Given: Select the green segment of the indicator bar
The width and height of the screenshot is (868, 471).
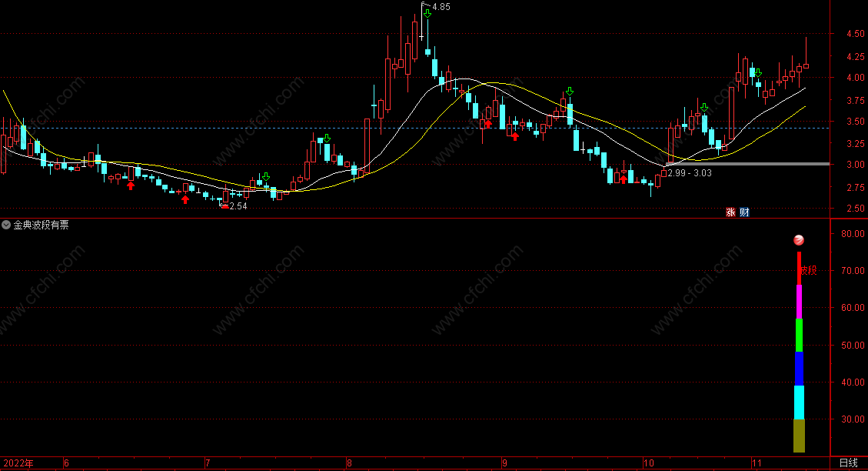Looking at the screenshot, I should pos(799,336).
